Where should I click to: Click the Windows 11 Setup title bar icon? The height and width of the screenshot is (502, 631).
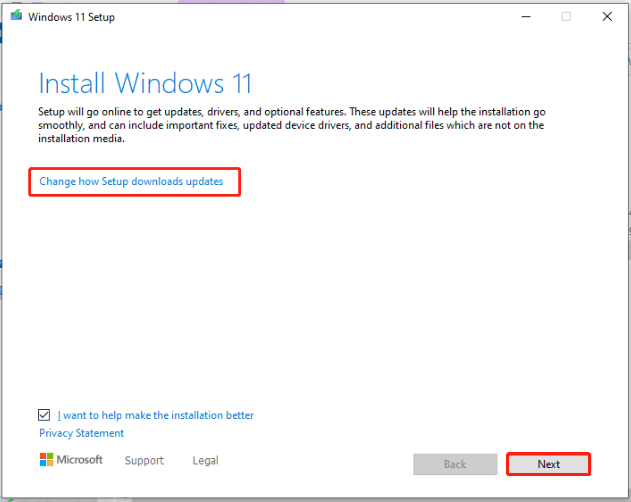[x=16, y=16]
